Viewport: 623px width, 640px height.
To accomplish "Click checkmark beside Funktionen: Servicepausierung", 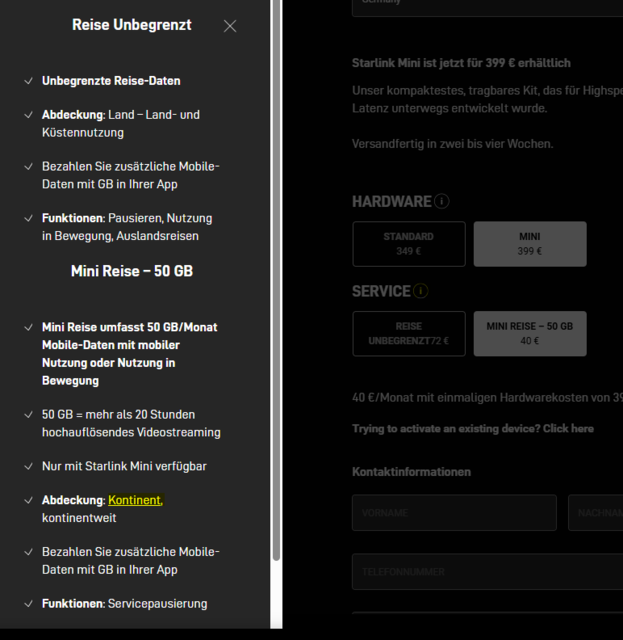I will tap(29, 604).
